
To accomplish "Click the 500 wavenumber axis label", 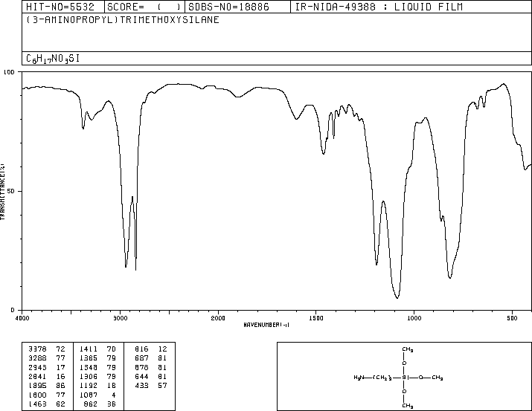I will [x=512, y=318].
